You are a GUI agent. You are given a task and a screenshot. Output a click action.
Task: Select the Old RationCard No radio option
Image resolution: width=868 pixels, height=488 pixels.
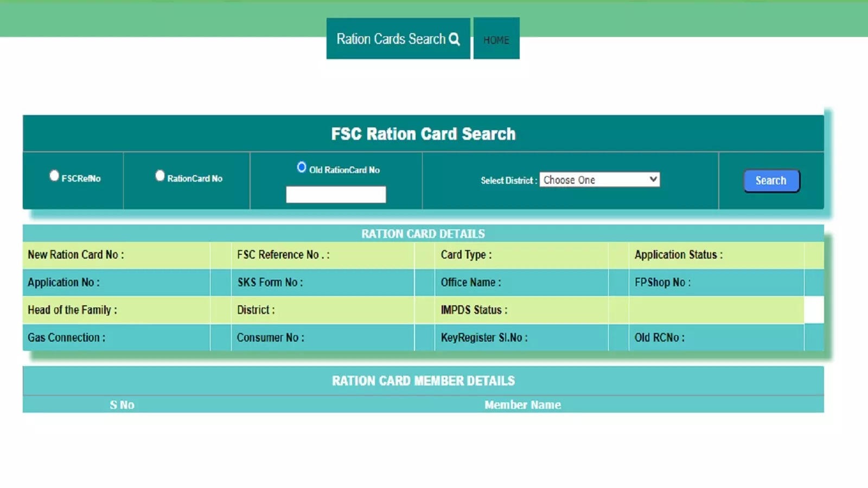(302, 167)
